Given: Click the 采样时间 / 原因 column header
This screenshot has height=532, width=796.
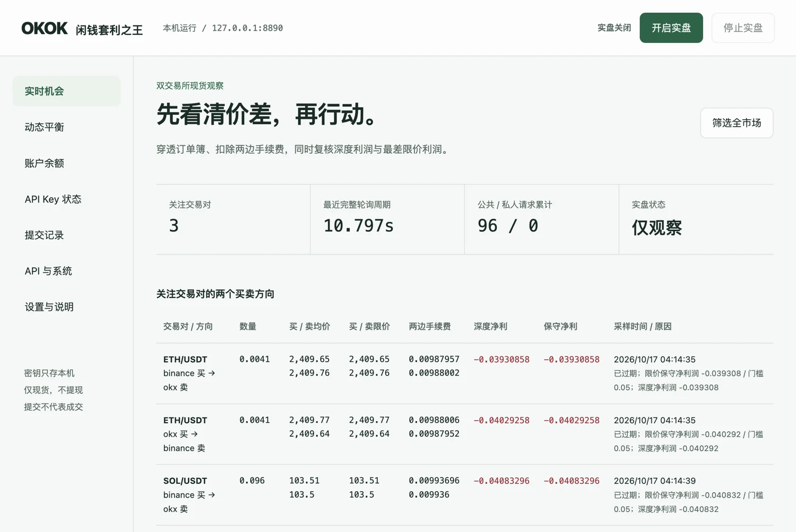Looking at the screenshot, I should tap(643, 327).
